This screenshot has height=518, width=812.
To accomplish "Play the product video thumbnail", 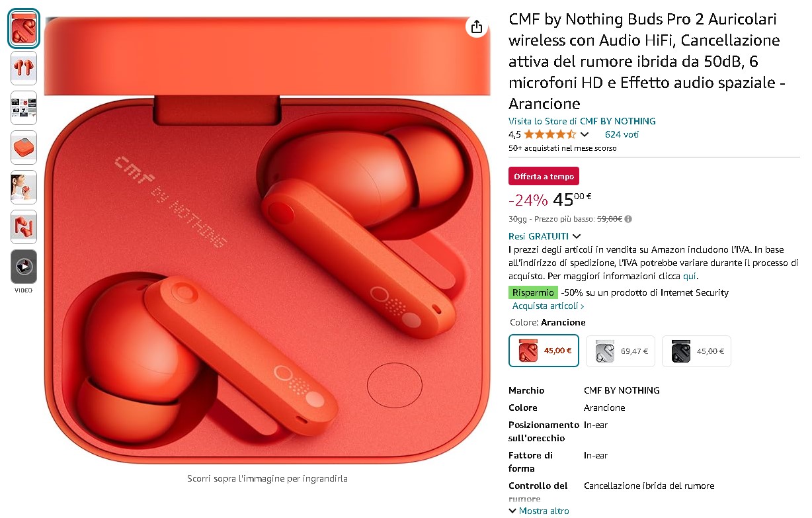I will (24, 267).
